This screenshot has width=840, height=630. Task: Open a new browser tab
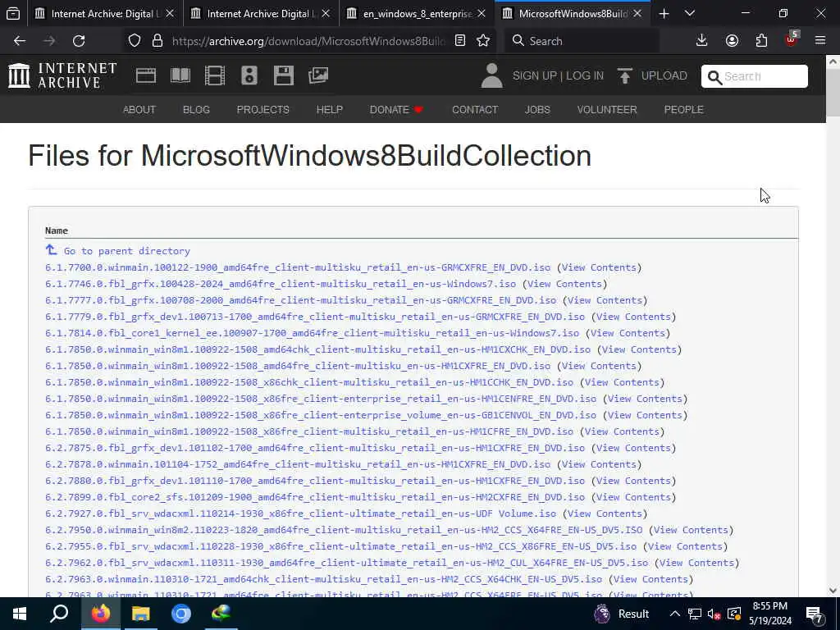point(664,13)
